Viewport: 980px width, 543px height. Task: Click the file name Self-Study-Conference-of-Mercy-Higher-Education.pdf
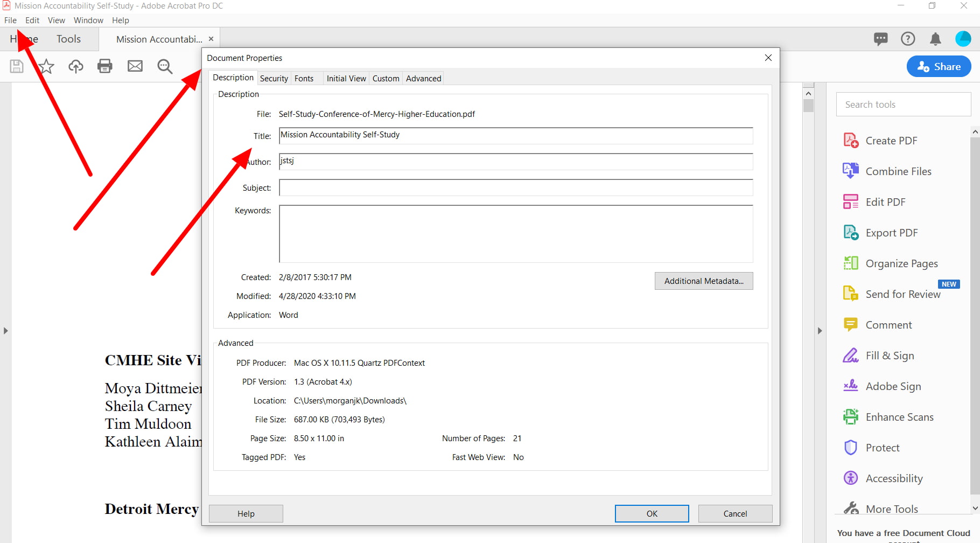pyautogui.click(x=377, y=114)
